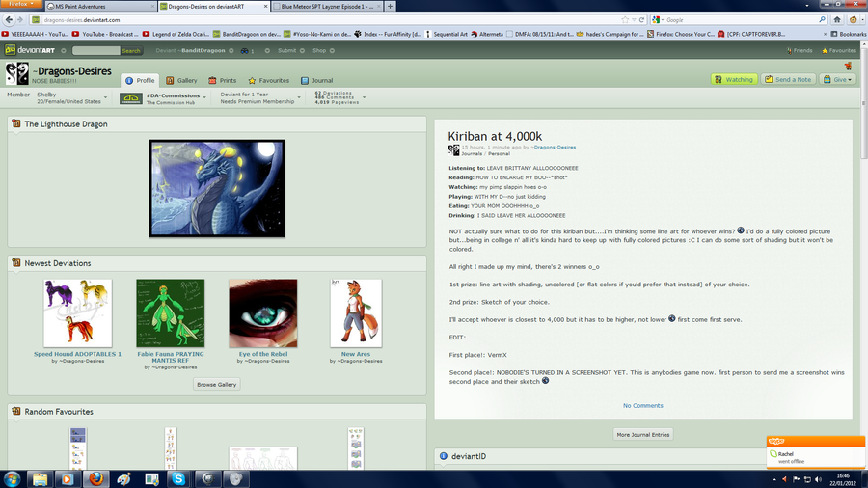Click the volume icon in system tray
Viewport: 868px width, 488px height.
tap(818, 479)
